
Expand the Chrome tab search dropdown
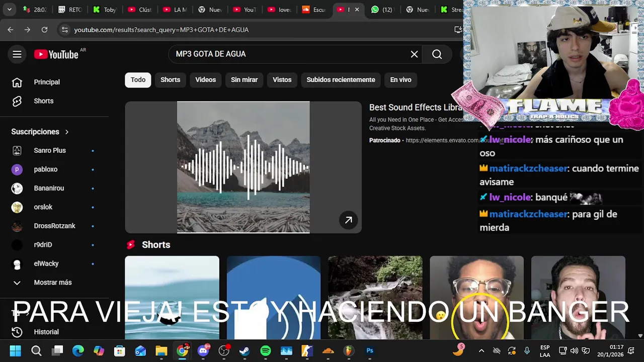pyautogui.click(x=9, y=10)
